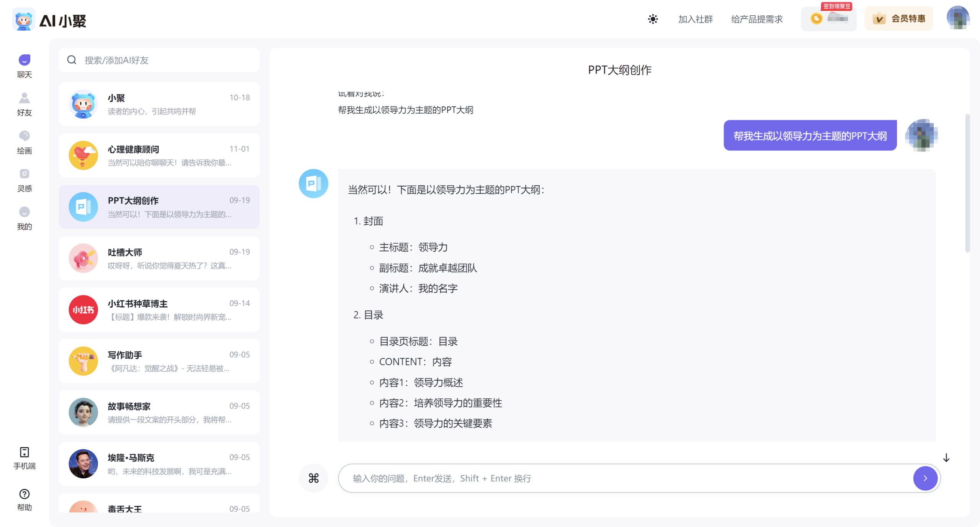The width and height of the screenshot is (980, 527).
Task: Open user avatar menu at top right
Action: coord(957,18)
